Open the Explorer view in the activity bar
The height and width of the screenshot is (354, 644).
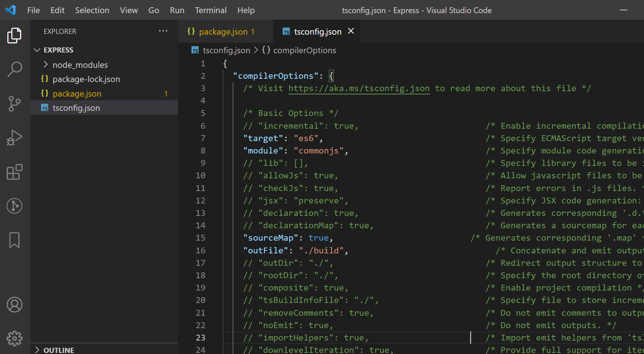coord(14,35)
